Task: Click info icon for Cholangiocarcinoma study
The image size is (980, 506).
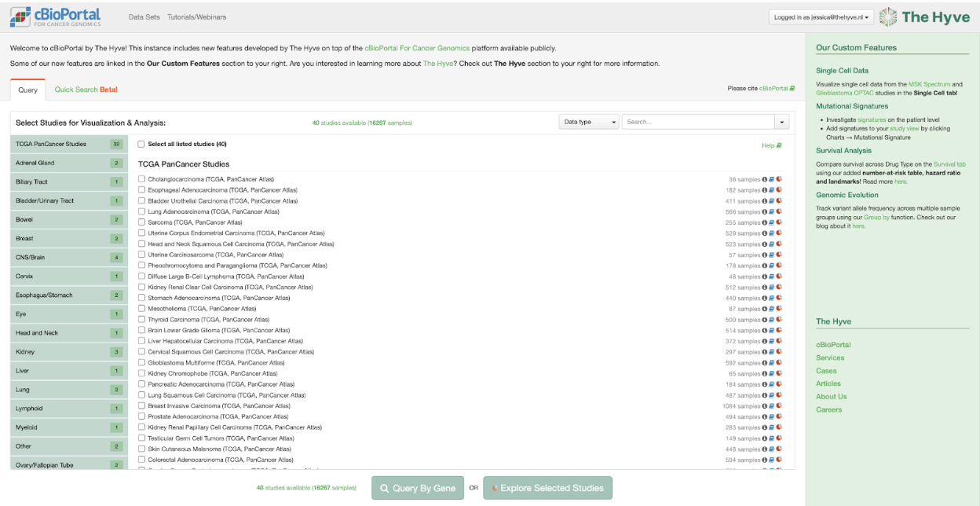Action: (x=765, y=179)
